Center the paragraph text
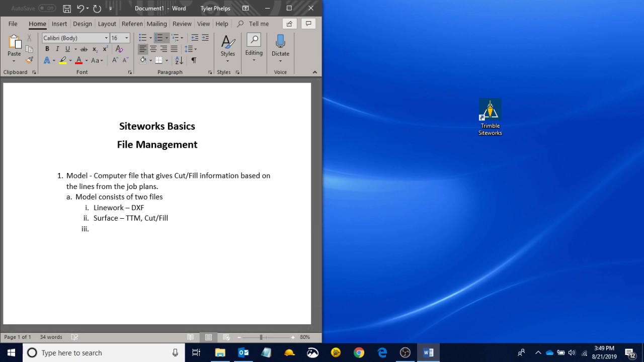 pyautogui.click(x=153, y=49)
